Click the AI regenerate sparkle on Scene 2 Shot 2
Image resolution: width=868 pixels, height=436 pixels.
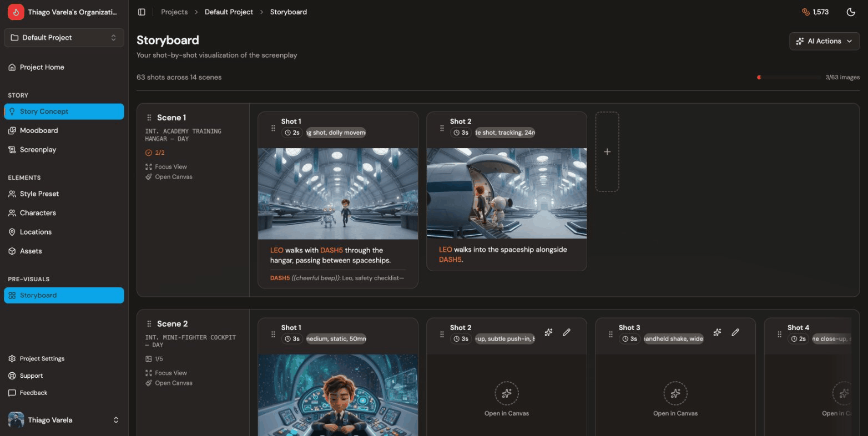[548, 332]
